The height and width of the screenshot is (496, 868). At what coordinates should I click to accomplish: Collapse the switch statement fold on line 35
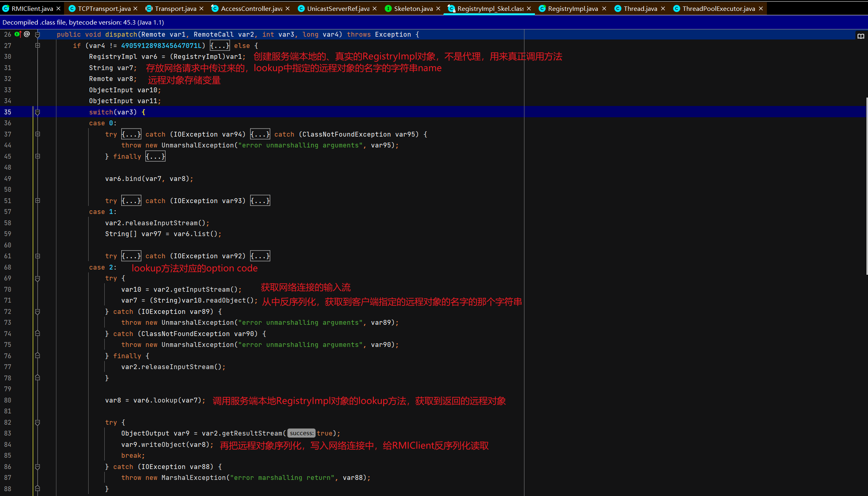point(37,112)
